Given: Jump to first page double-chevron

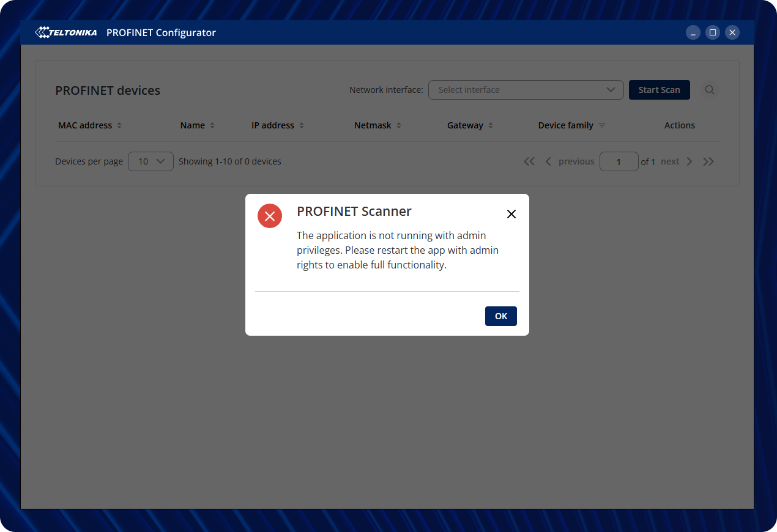Looking at the screenshot, I should (x=529, y=161).
